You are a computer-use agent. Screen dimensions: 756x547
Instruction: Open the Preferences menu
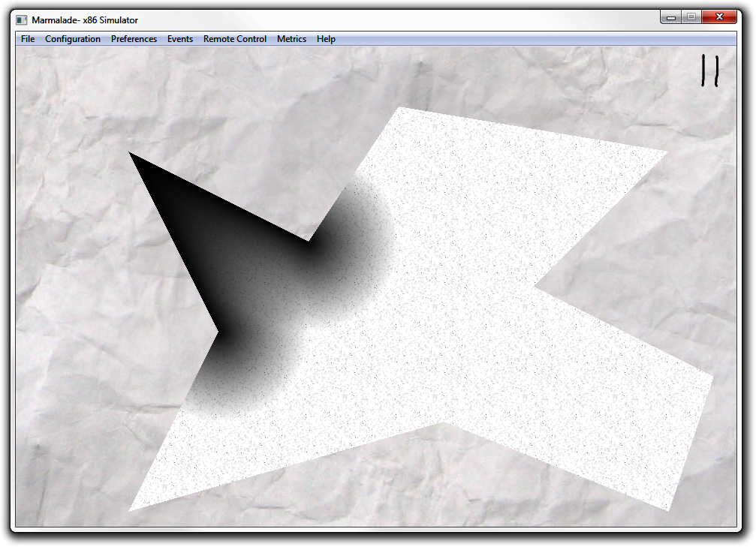(134, 39)
